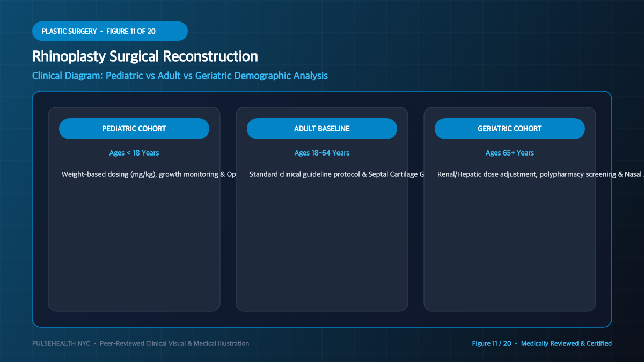Click the Renal/Hepatic dose adjustment text
Viewport: 644px width, 362px height.
pyautogui.click(x=540, y=174)
